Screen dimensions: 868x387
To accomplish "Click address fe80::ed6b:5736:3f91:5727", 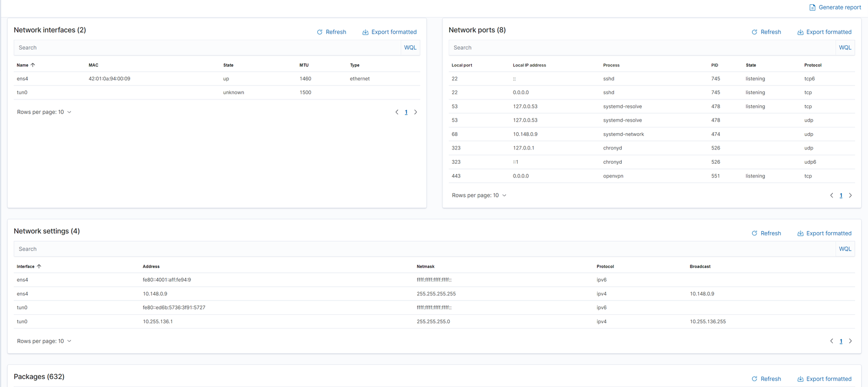I will pyautogui.click(x=174, y=307).
